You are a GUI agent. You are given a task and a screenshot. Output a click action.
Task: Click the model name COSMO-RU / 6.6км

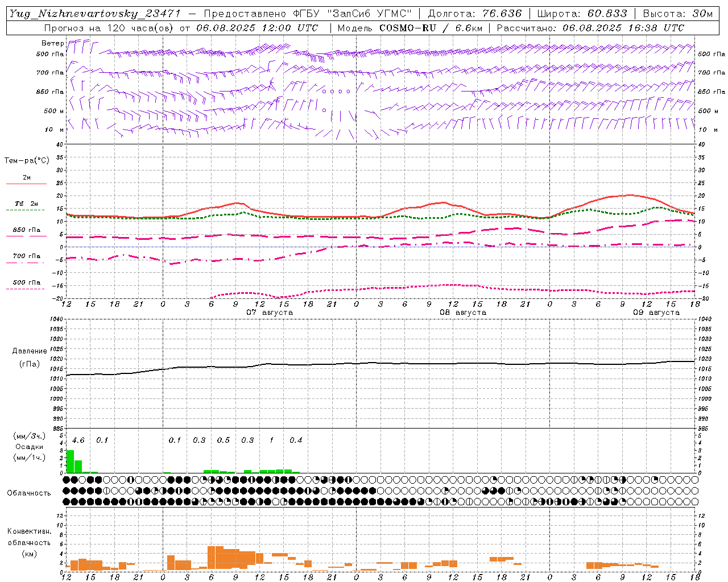431,28
